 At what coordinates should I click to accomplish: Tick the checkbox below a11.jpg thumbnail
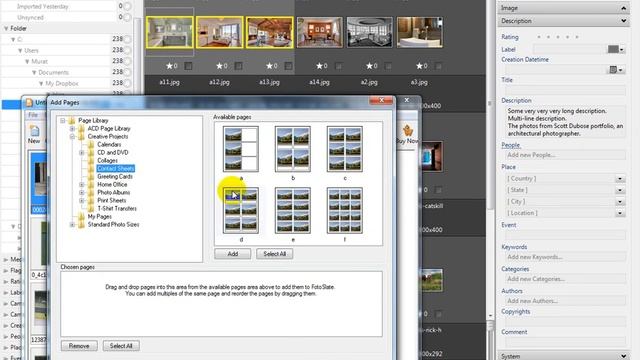coord(188,66)
